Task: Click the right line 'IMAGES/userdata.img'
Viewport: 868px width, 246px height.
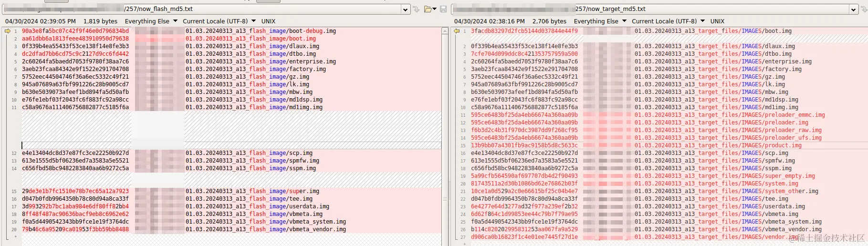Action: point(773,206)
